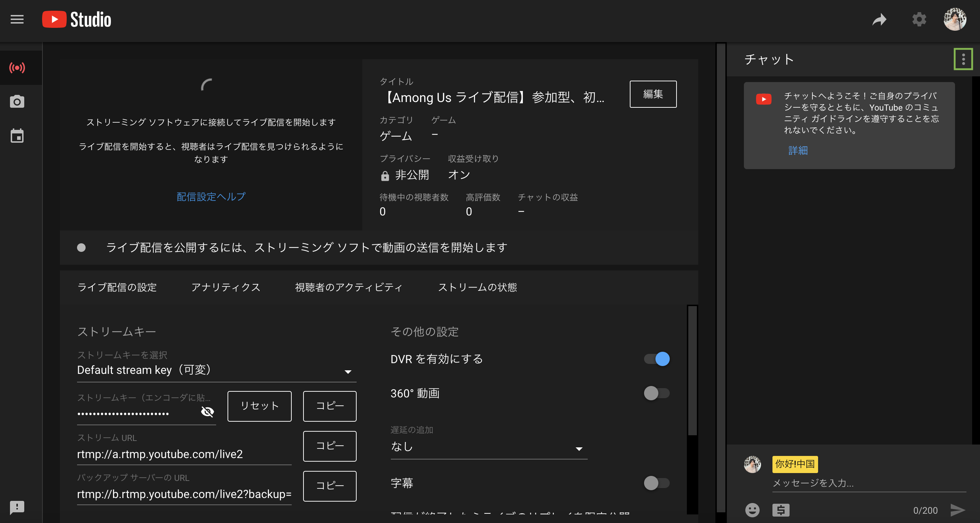Click the 非公開 privacy value
Viewport: 980px width, 523px height.
tap(412, 175)
